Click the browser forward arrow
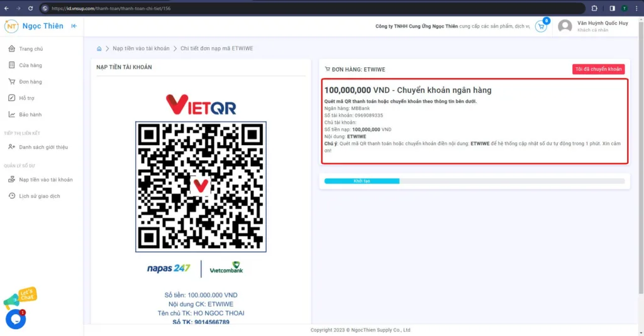Viewport: 644px width, 336px height. click(x=18, y=8)
